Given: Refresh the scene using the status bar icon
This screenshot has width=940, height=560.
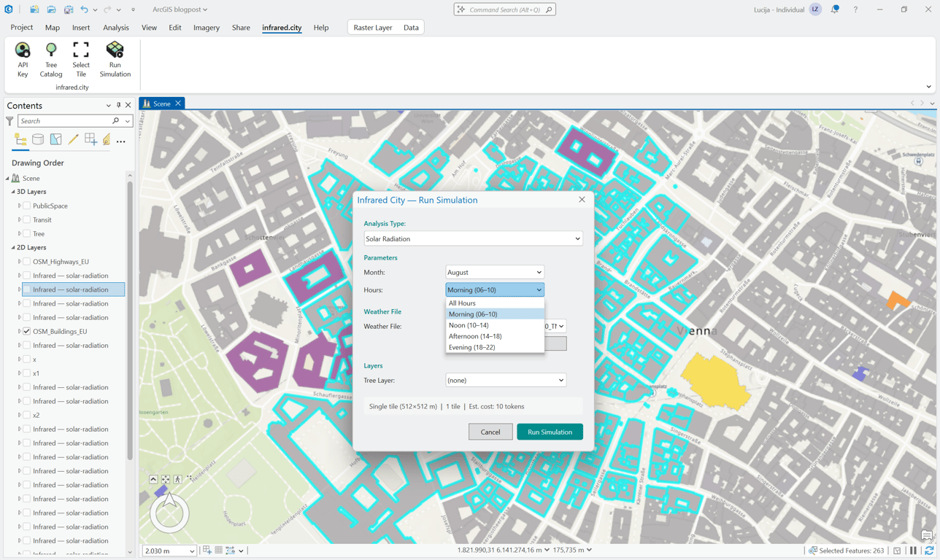Looking at the screenshot, I should 929,551.
